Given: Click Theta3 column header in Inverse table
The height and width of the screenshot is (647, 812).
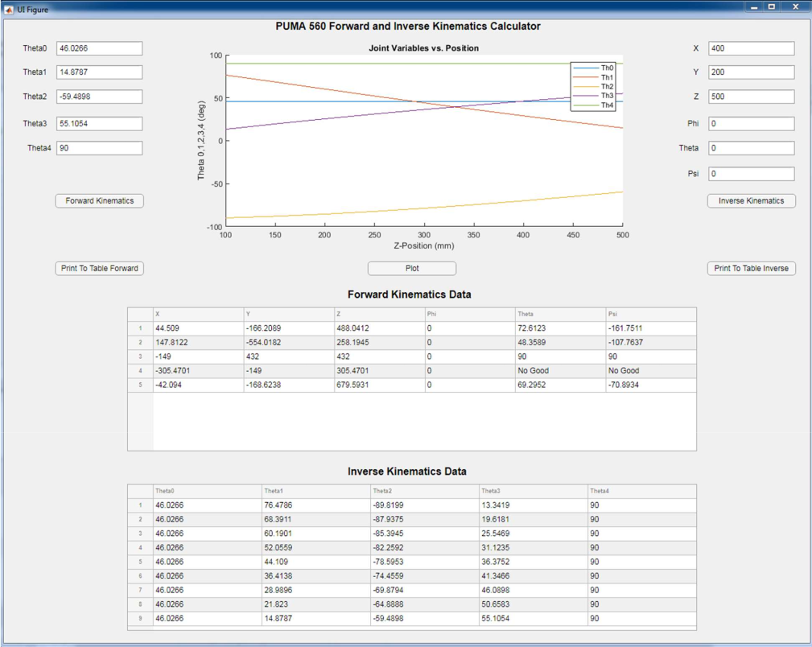Looking at the screenshot, I should pyautogui.click(x=534, y=491).
